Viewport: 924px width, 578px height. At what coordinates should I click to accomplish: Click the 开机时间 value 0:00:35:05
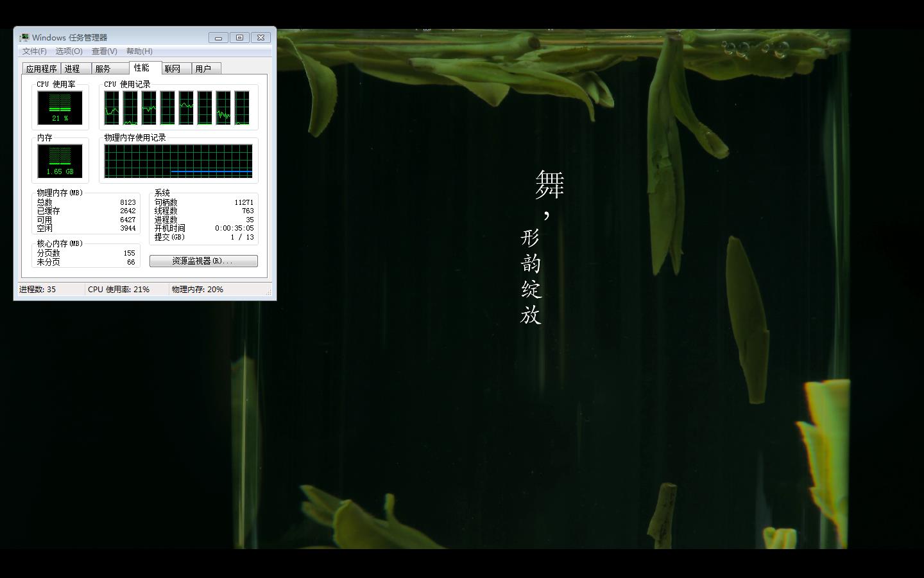point(234,228)
